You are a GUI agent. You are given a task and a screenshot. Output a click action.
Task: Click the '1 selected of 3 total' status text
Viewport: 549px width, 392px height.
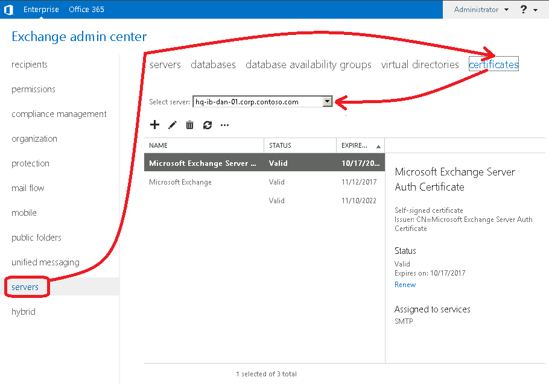[x=266, y=374]
